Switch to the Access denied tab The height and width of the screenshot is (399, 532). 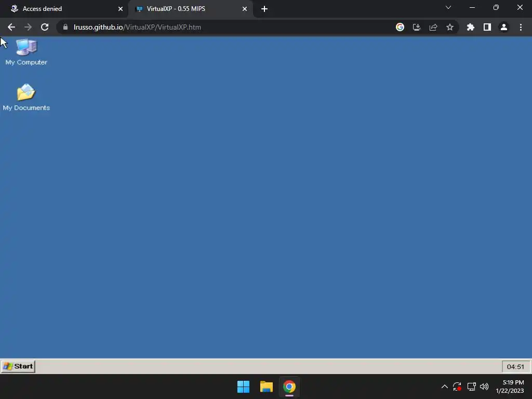(64, 9)
